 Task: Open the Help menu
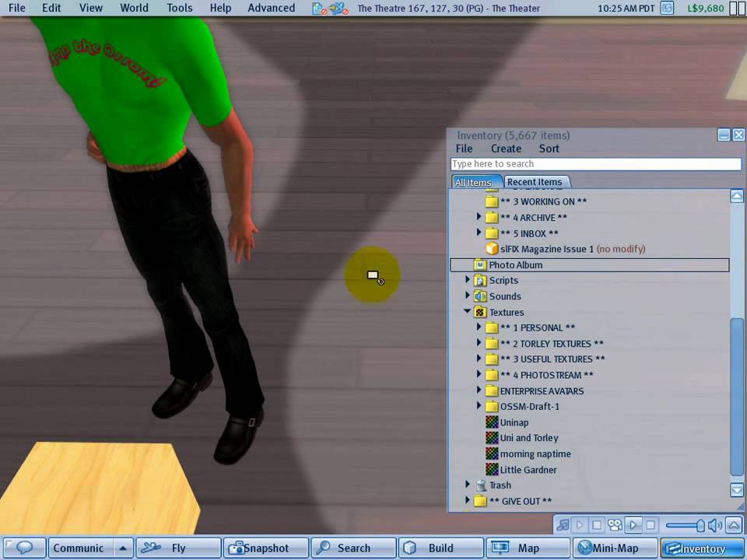coord(220,8)
